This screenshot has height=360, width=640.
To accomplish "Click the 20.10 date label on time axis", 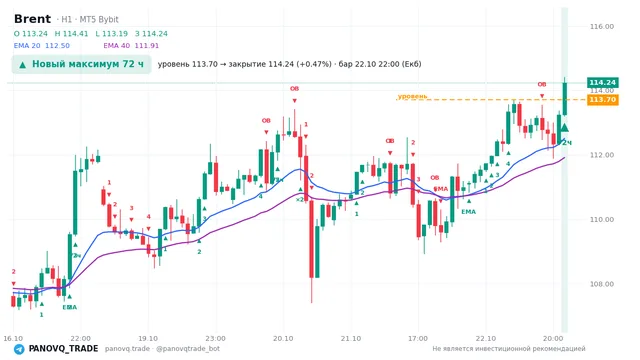I will [x=283, y=338].
